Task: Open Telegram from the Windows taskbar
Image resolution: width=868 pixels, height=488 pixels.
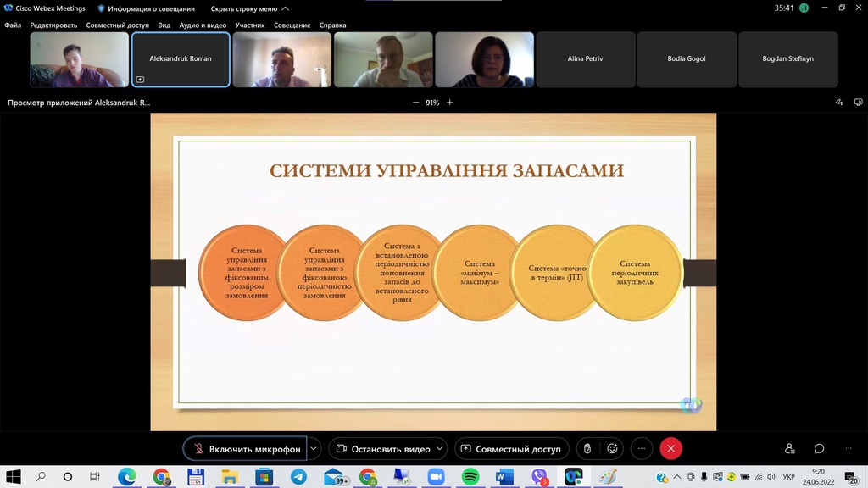Action: coord(298,477)
